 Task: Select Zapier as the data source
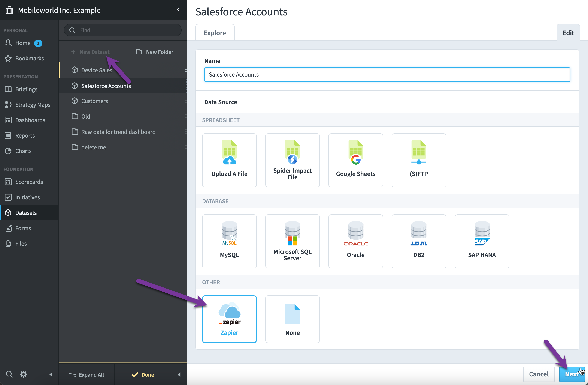click(x=229, y=319)
